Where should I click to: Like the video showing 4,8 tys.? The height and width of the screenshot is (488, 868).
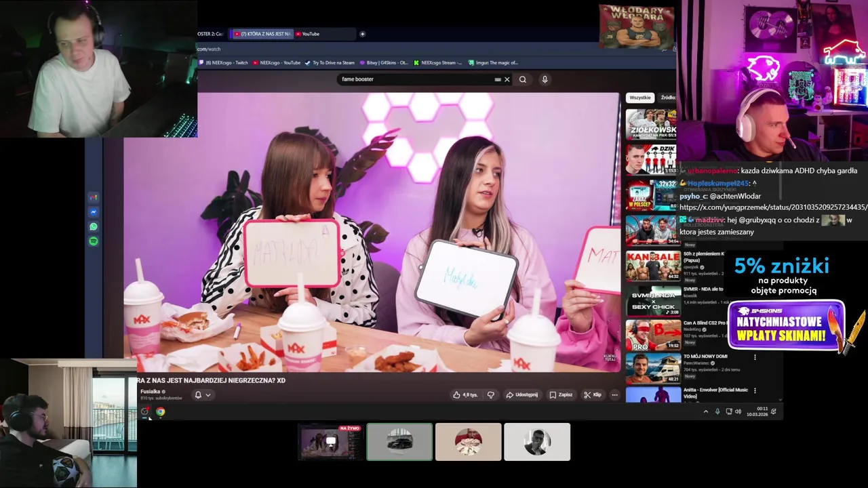pos(465,394)
